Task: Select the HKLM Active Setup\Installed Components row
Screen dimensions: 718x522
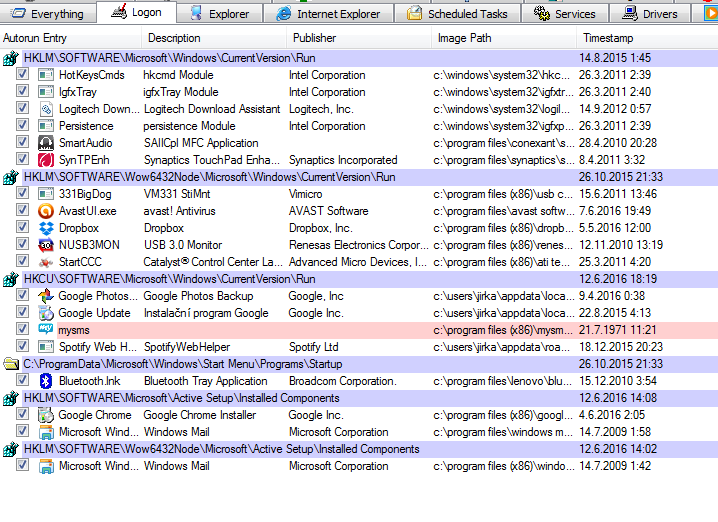Action: coord(359,398)
